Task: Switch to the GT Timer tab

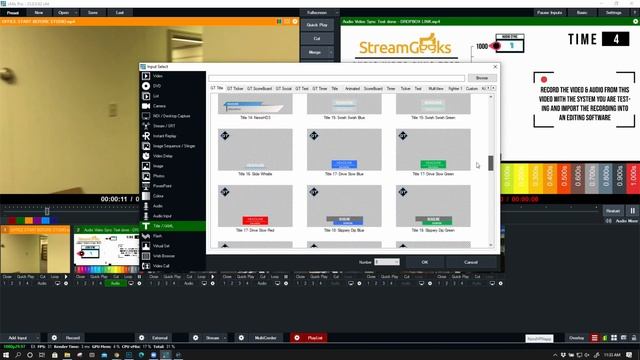Action: (x=320, y=88)
